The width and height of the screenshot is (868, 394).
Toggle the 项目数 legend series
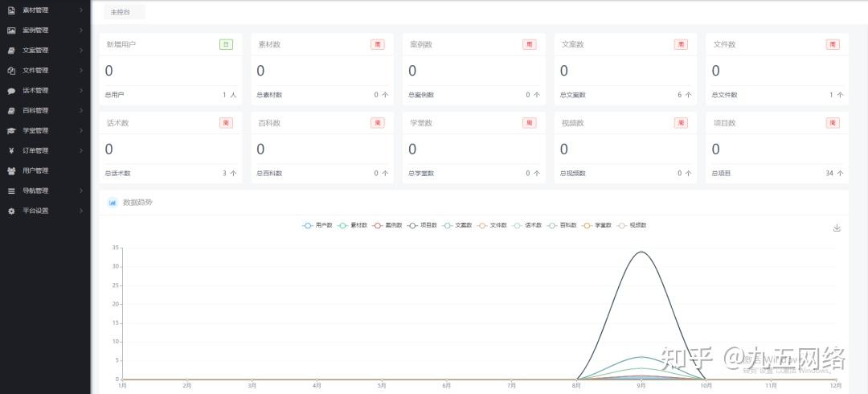(422, 225)
